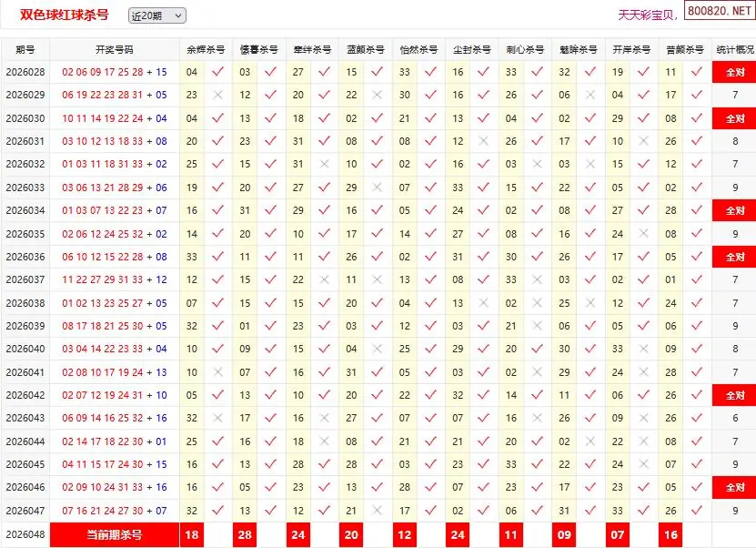The image size is (756, 548).
Task: Click the X mark under 牵绊杀号 for 2026043
Action: coord(325,419)
